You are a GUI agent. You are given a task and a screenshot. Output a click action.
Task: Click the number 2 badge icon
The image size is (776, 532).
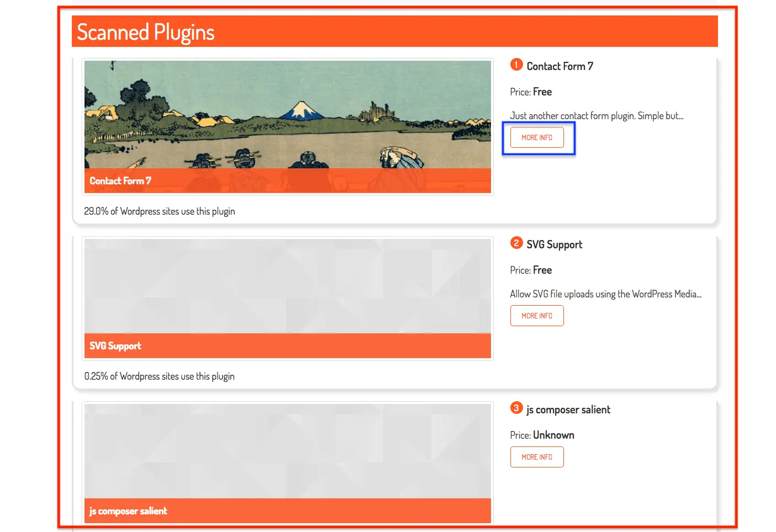tap(516, 243)
